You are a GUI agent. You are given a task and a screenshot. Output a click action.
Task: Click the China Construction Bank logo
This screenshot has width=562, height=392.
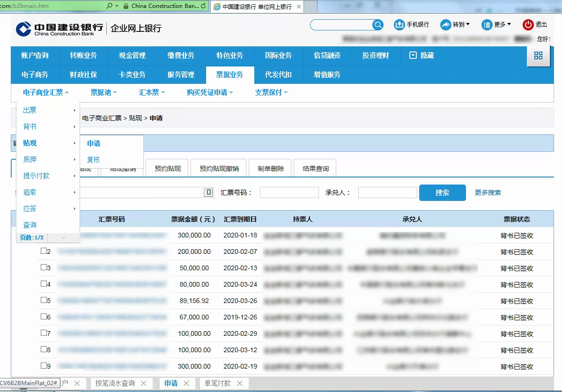pos(59,29)
